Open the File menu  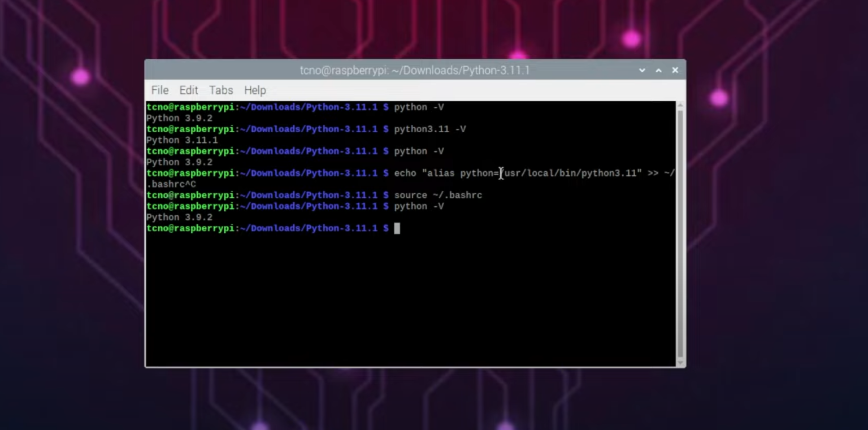(x=159, y=90)
